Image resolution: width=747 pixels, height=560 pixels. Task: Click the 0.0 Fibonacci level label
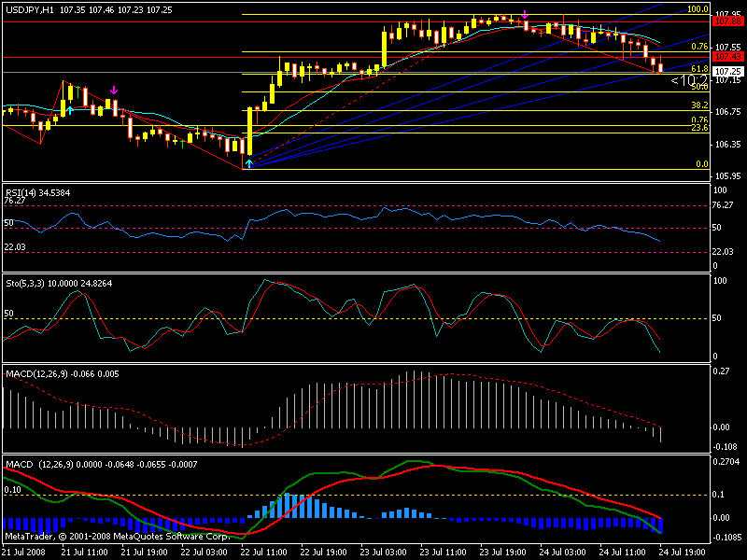[702, 163]
